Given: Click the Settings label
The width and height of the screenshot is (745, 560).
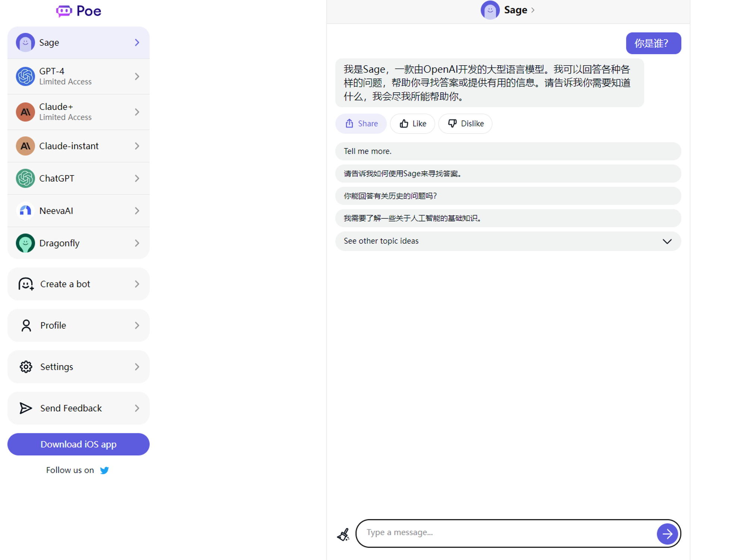Looking at the screenshot, I should [57, 367].
